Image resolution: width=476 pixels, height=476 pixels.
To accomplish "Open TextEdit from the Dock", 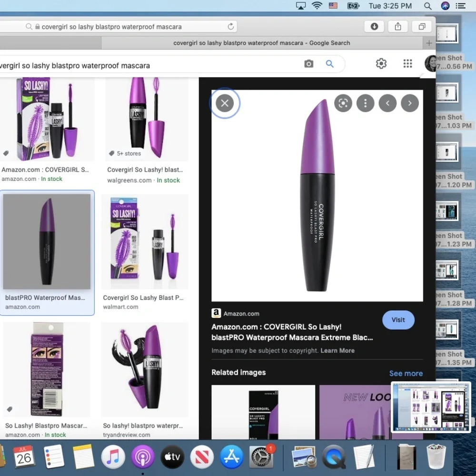I will [364, 456].
